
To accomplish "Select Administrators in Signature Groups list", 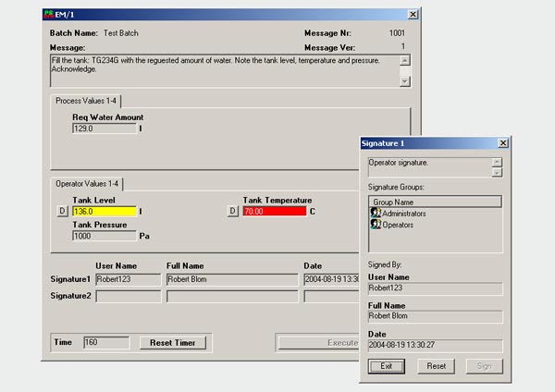I will coord(411,213).
